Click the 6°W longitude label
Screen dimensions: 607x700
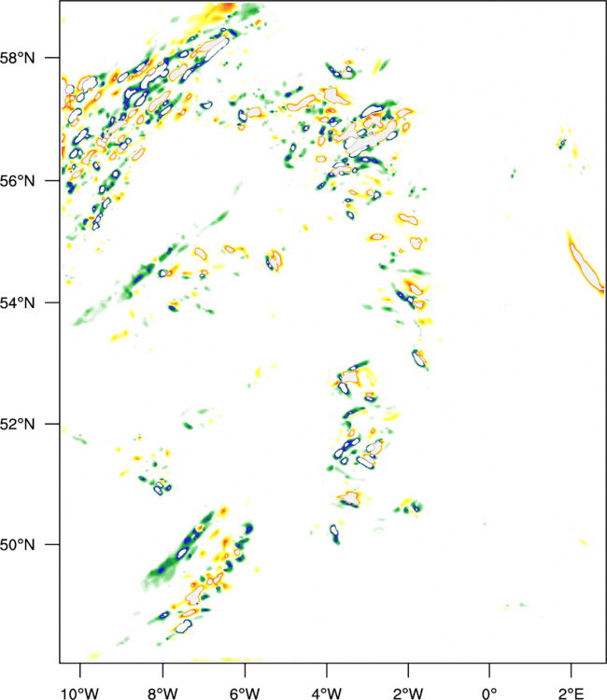245,693
